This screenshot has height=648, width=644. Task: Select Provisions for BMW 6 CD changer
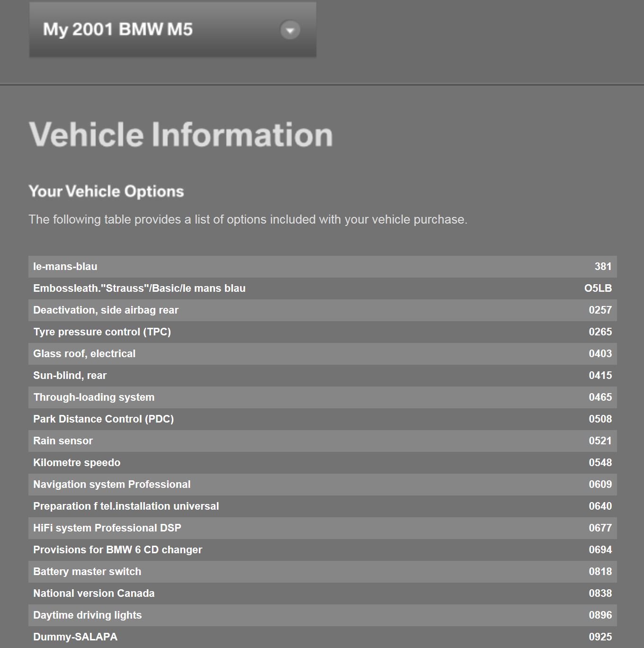[x=322, y=550]
